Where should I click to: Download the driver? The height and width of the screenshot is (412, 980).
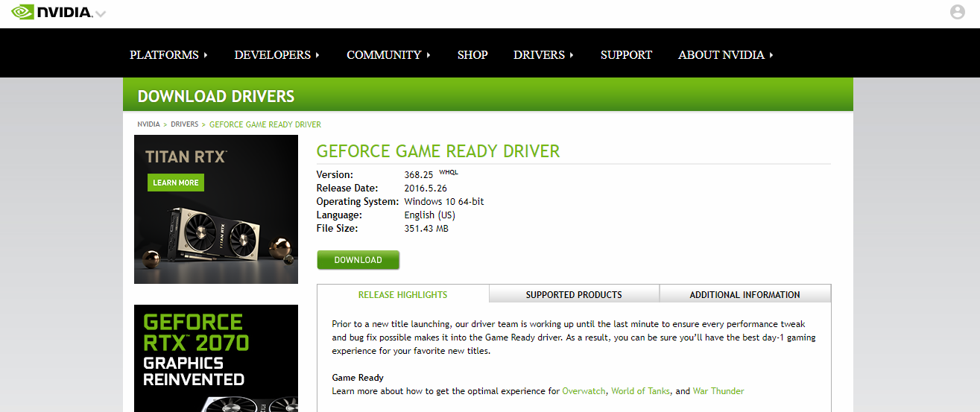point(358,260)
